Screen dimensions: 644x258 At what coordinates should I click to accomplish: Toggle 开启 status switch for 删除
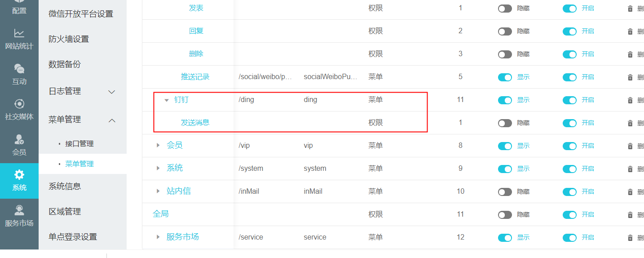[569, 54]
